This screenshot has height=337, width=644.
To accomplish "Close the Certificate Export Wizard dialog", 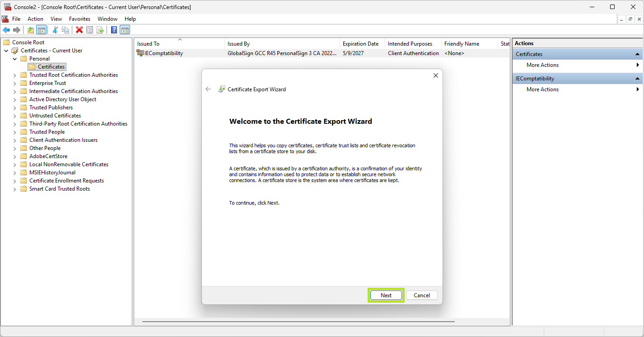I will coord(436,75).
